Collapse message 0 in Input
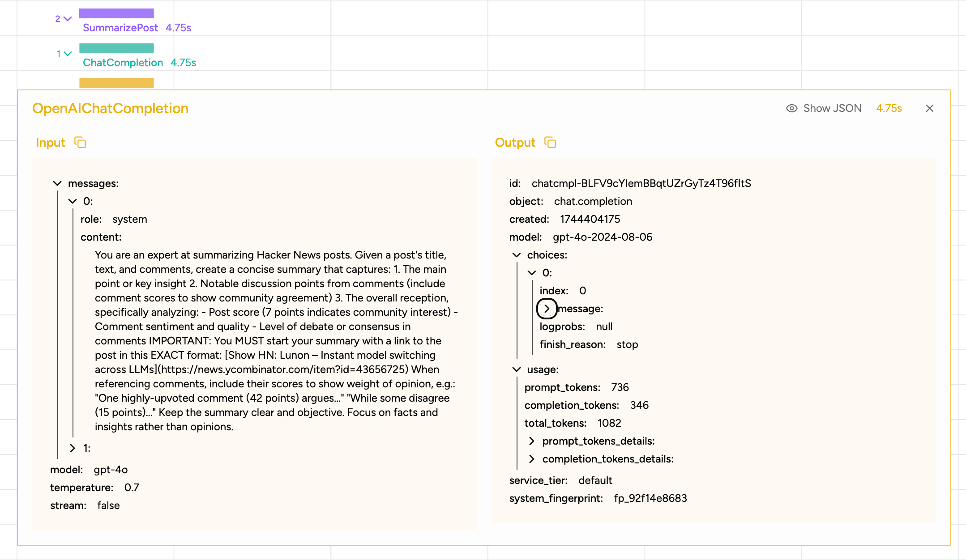The height and width of the screenshot is (560, 966). 73,201
